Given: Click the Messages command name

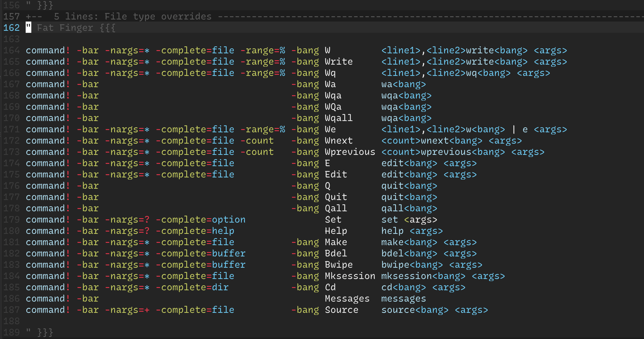Looking at the screenshot, I should 347,298.
